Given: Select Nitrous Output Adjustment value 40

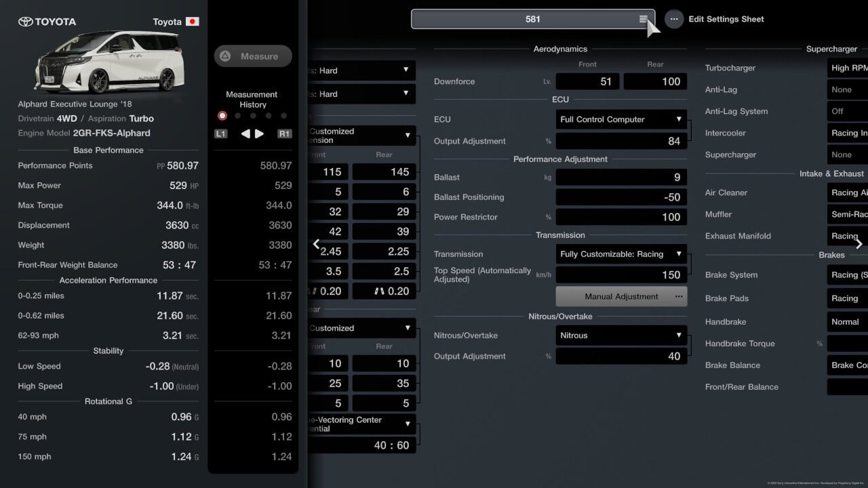Looking at the screenshot, I should coord(621,357).
